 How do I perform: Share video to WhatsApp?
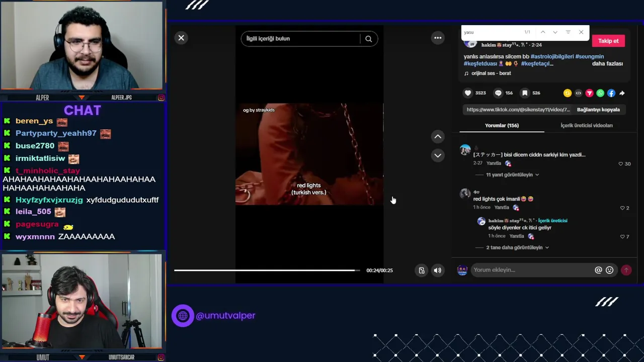click(600, 93)
